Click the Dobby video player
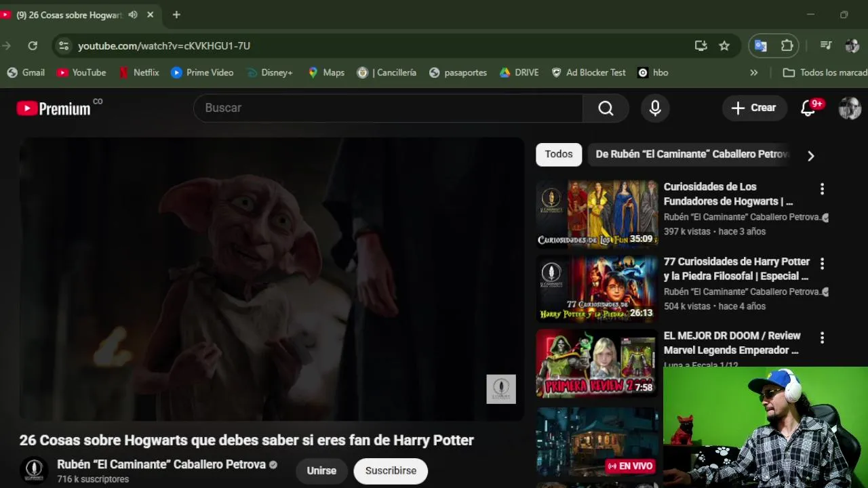 pyautogui.click(x=271, y=279)
